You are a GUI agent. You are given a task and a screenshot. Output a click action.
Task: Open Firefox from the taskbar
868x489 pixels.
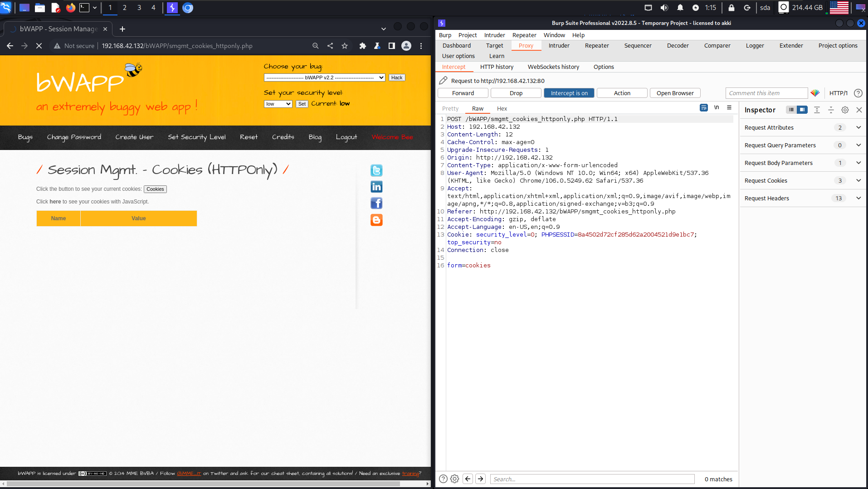[x=70, y=8]
